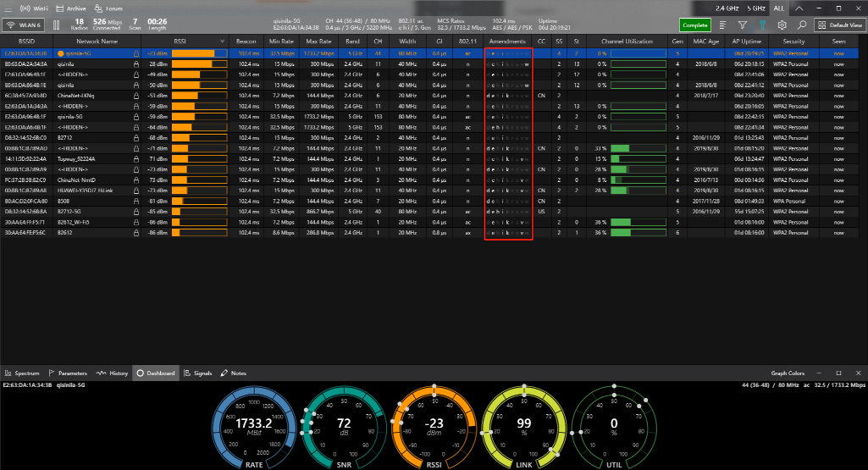Toggle the 2.4 GHz band filter

[727, 8]
